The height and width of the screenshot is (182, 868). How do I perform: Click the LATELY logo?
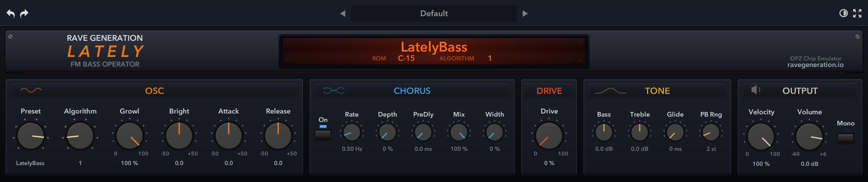coord(106,51)
